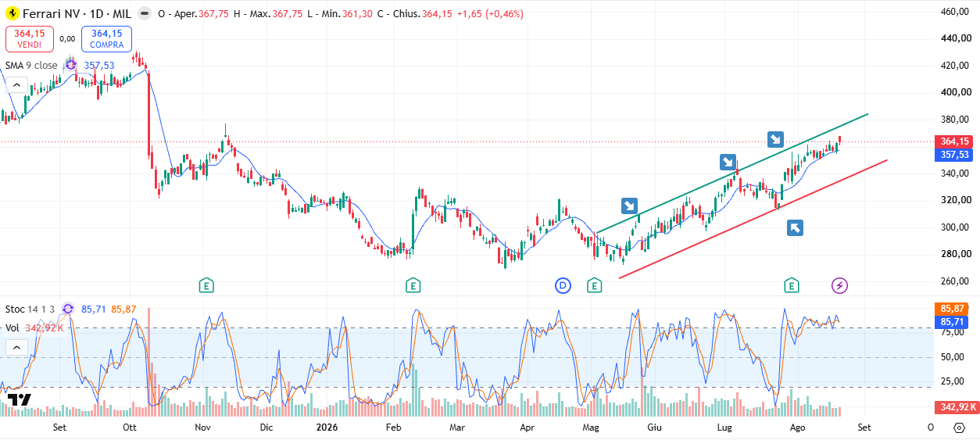Click the Ott label on time axis
Screen dimensions: 980x440
click(131, 427)
